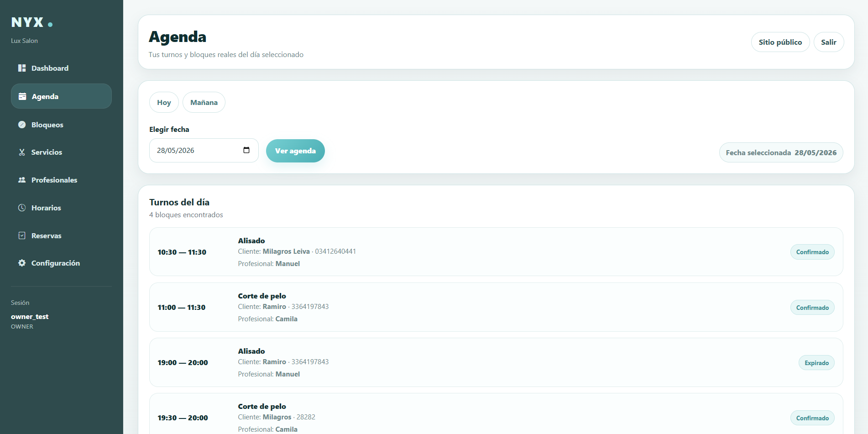Select the 19:30 — 20:00 time text
This screenshot has width=868, height=434.
183,418
